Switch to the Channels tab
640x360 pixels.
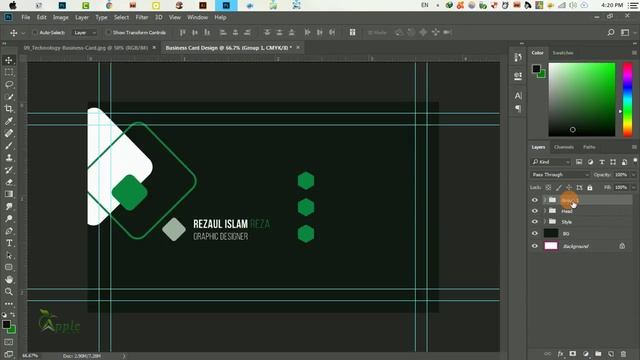point(564,147)
